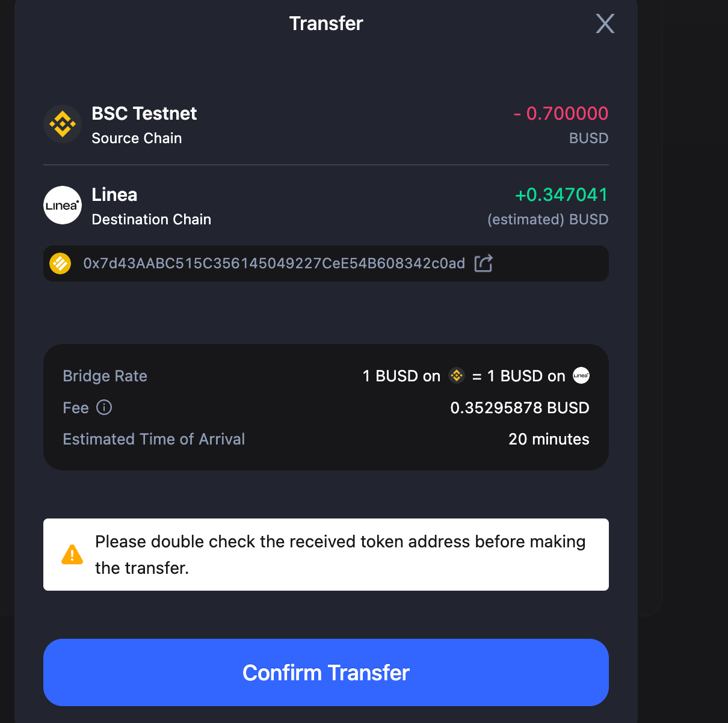The width and height of the screenshot is (728, 723).
Task: Click the token address 0x7d43AABC… text
Action: pyautogui.click(x=274, y=263)
